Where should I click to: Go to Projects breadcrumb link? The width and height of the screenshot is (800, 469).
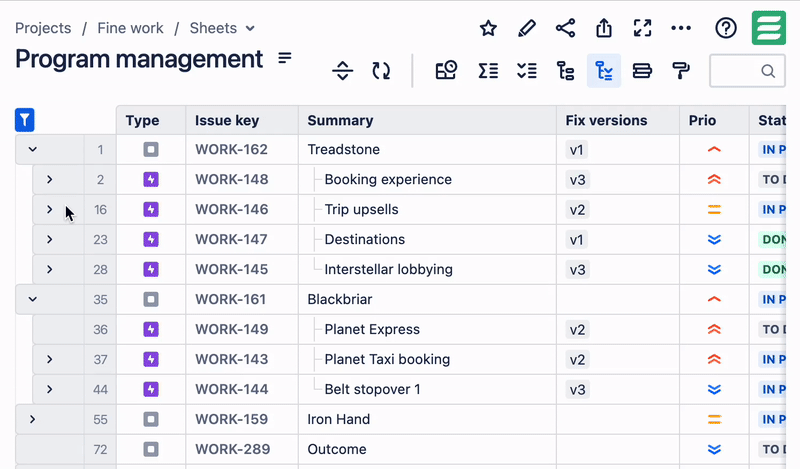[x=43, y=28]
